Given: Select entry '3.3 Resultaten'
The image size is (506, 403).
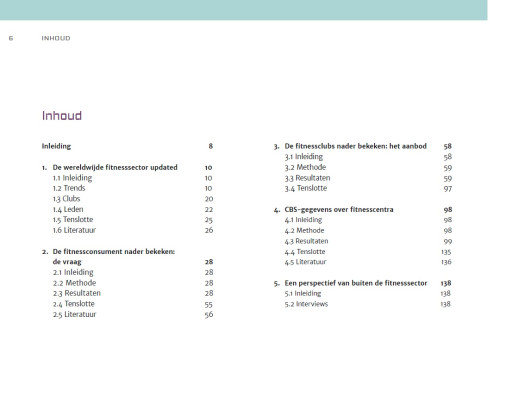Looking at the screenshot, I should pyautogui.click(x=307, y=178).
